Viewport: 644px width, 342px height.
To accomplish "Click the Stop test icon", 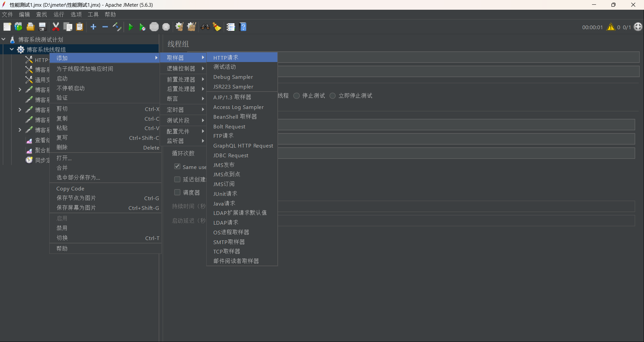I will click(154, 27).
